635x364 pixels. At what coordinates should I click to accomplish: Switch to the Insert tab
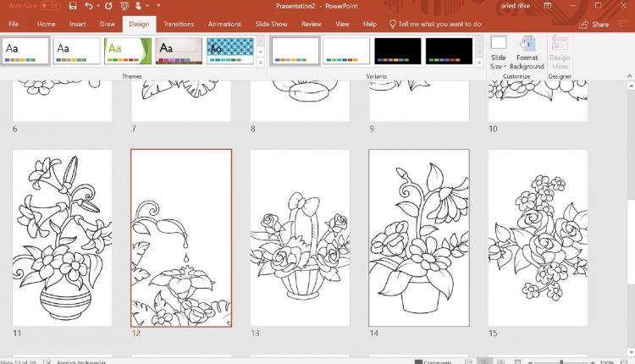[x=77, y=25]
